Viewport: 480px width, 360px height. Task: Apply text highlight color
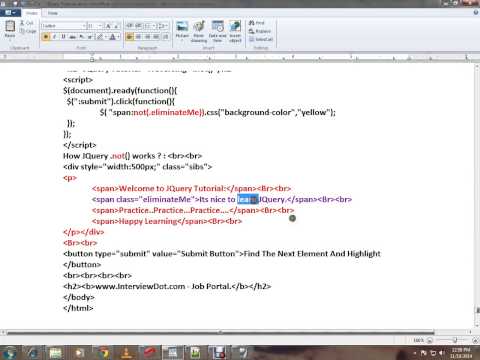coord(99,37)
